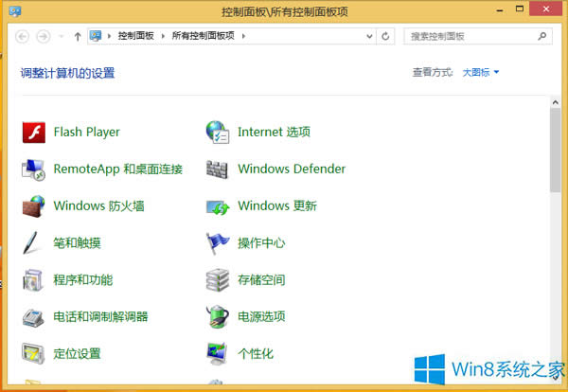Click the Control Panel icon in address bar
This screenshot has width=568, height=392.
[x=96, y=35]
